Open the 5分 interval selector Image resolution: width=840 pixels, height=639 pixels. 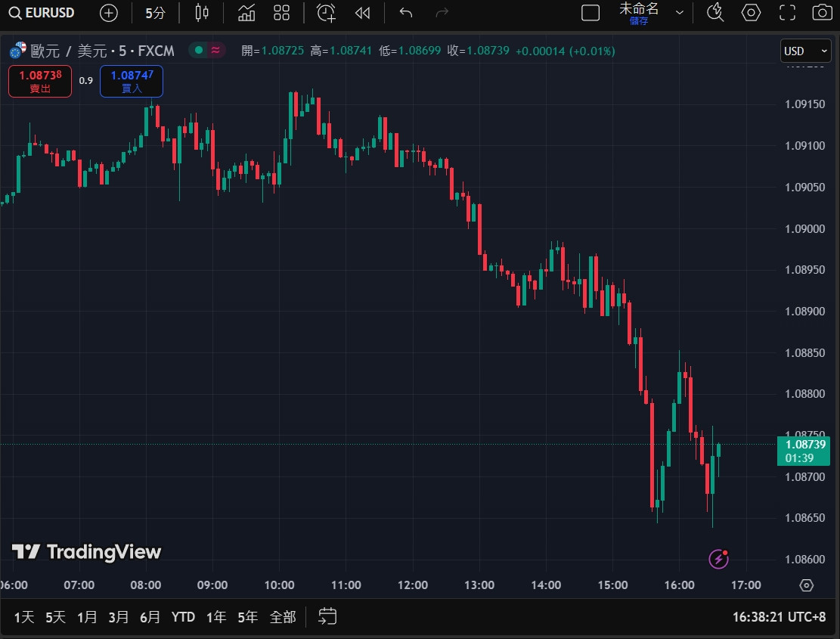coord(155,13)
